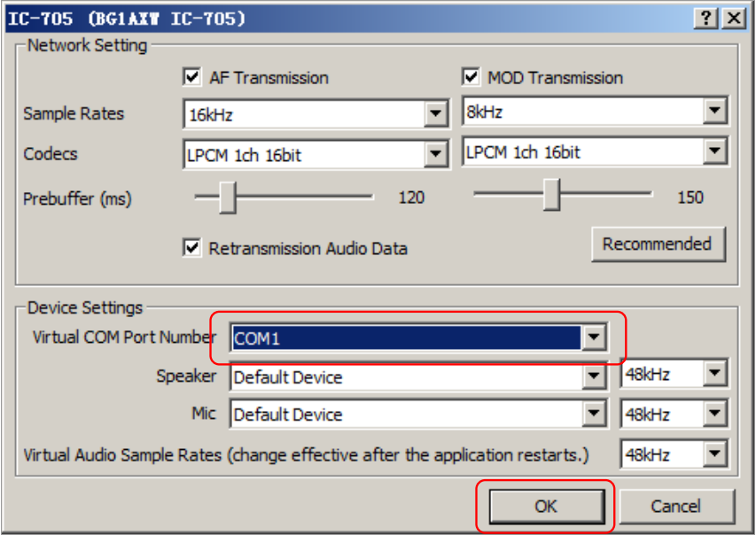Click the MOD Prebuffer slider handle at 150
The image size is (756, 535).
551,194
